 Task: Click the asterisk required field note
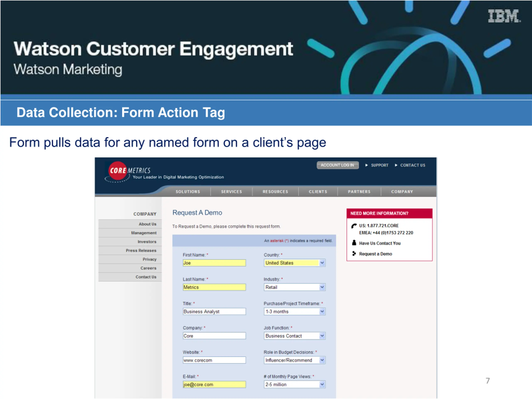tap(298, 240)
